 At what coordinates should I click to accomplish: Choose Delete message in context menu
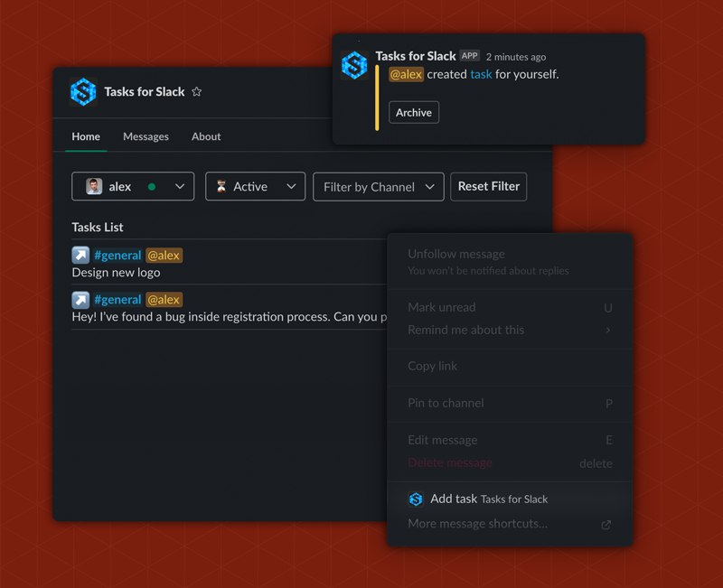click(510, 462)
